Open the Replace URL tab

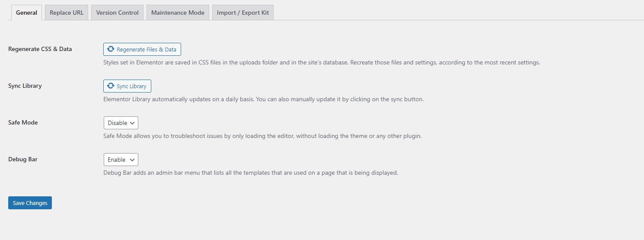coord(67,13)
